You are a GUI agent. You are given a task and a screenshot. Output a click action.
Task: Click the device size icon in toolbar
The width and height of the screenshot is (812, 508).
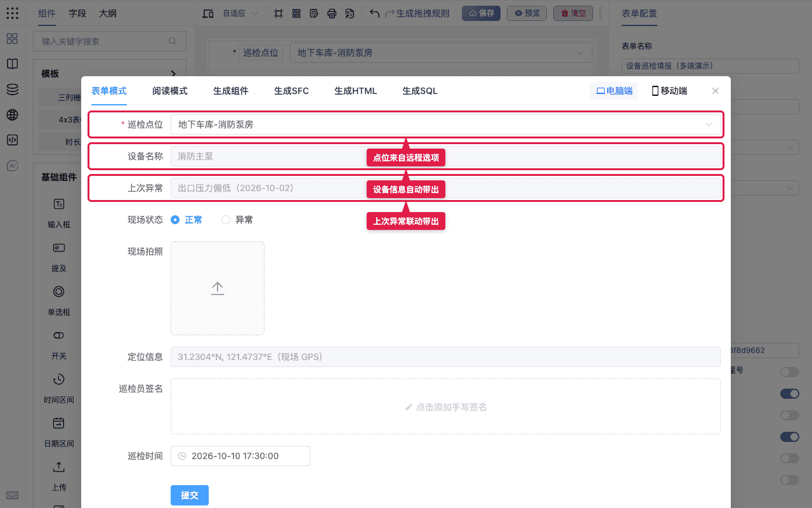(208, 13)
